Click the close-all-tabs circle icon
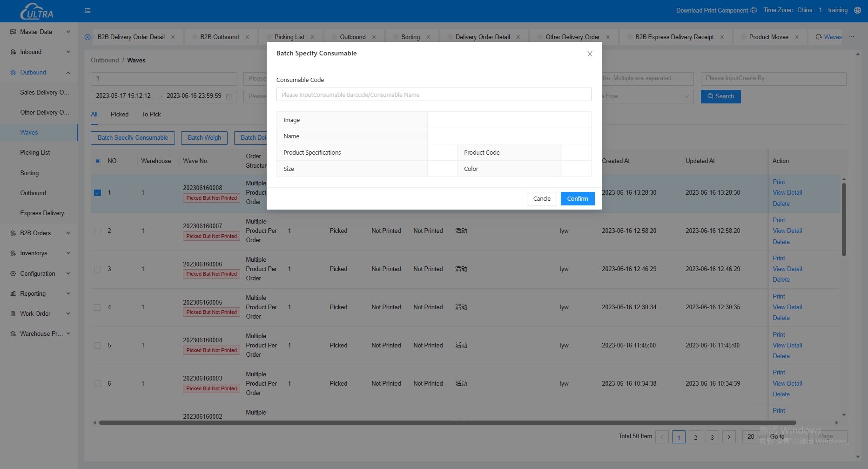The image size is (868, 469). 87,37
